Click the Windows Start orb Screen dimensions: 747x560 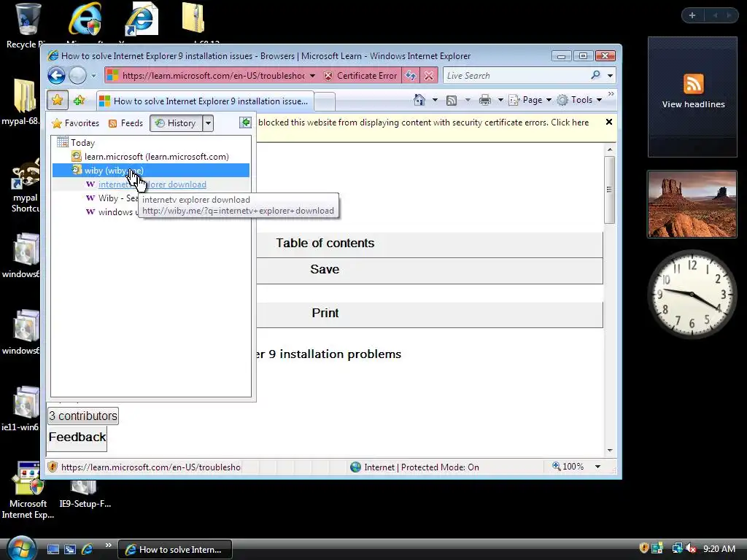21,548
